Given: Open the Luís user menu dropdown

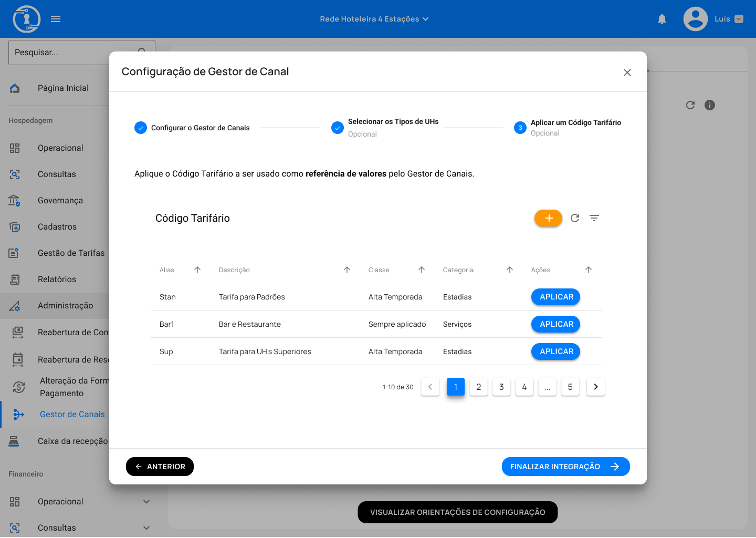Looking at the screenshot, I should (739, 19).
